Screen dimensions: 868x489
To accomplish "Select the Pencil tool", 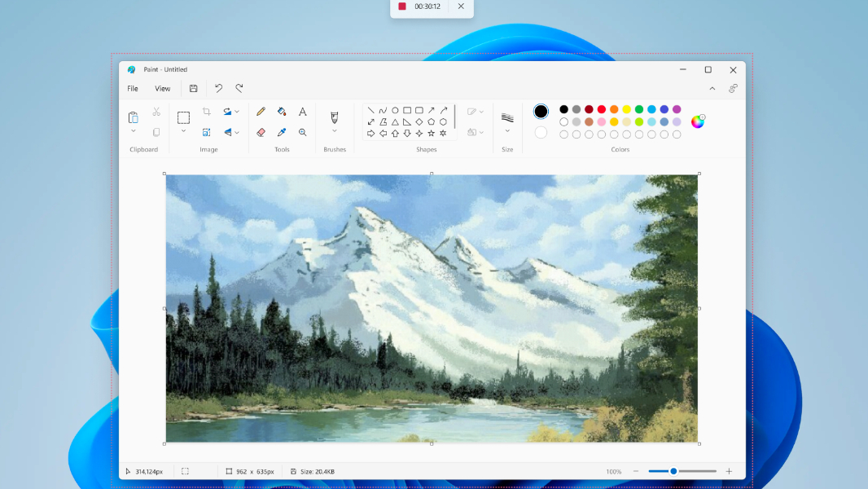I will (x=261, y=112).
